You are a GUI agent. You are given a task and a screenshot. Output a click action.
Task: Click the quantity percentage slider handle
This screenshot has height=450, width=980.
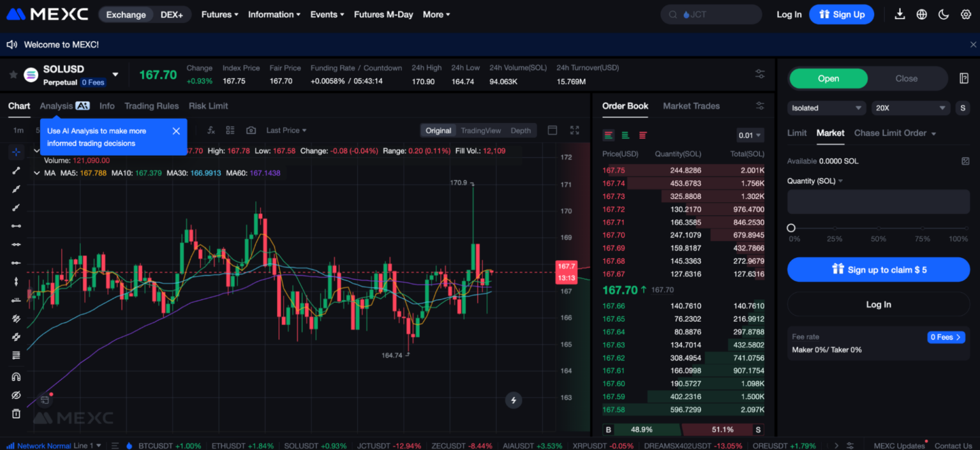tap(791, 228)
